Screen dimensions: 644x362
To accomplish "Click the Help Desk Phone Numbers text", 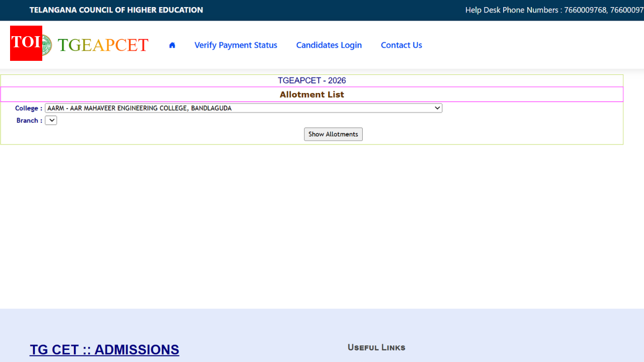I will pyautogui.click(x=554, y=10).
